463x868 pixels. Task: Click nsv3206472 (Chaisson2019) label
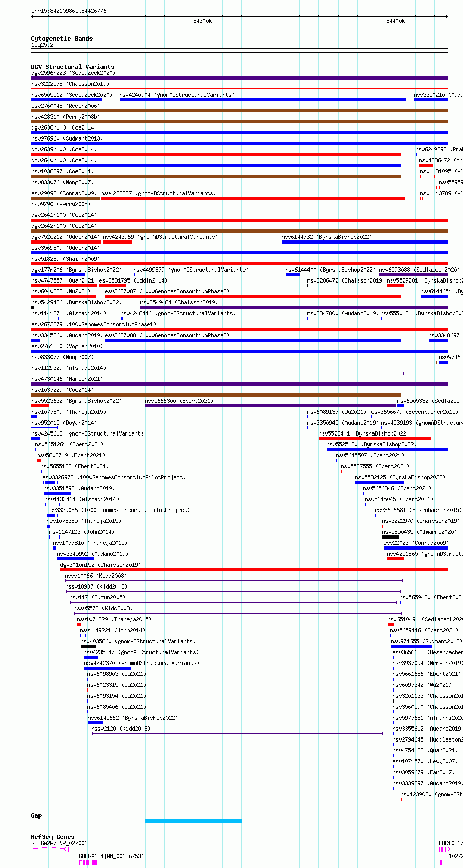(x=346, y=281)
